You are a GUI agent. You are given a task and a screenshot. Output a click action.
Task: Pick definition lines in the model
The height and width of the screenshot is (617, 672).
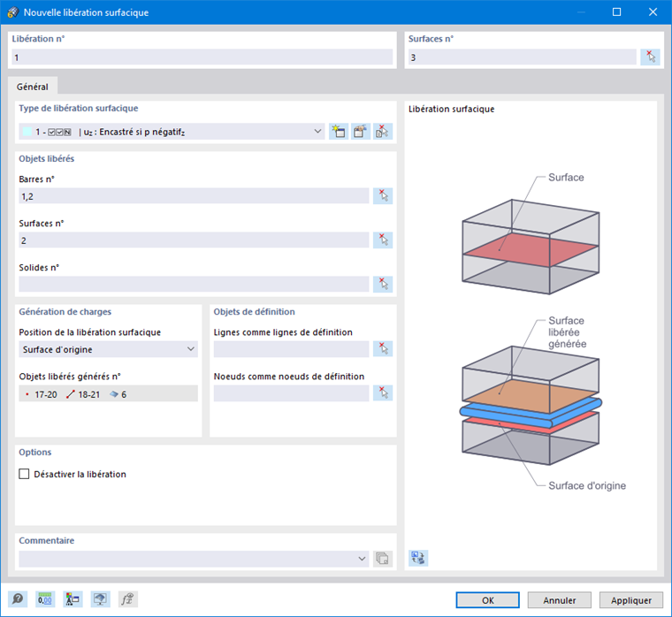(383, 349)
